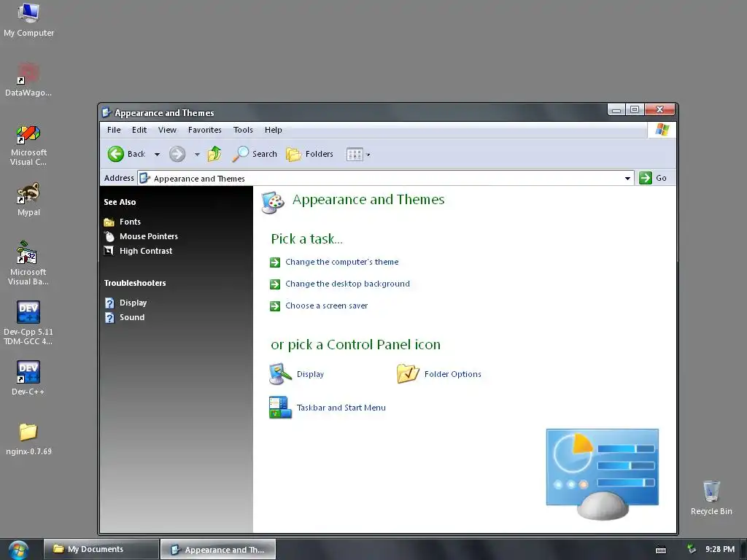Image resolution: width=747 pixels, height=560 pixels.
Task: Click the Taskbar and Start Menu label
Action: click(341, 408)
